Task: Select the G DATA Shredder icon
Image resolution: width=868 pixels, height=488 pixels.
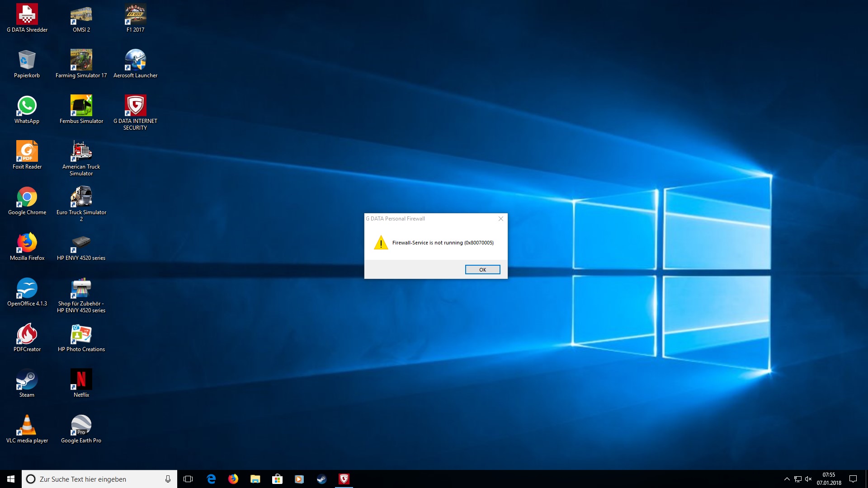Action: coord(27,14)
